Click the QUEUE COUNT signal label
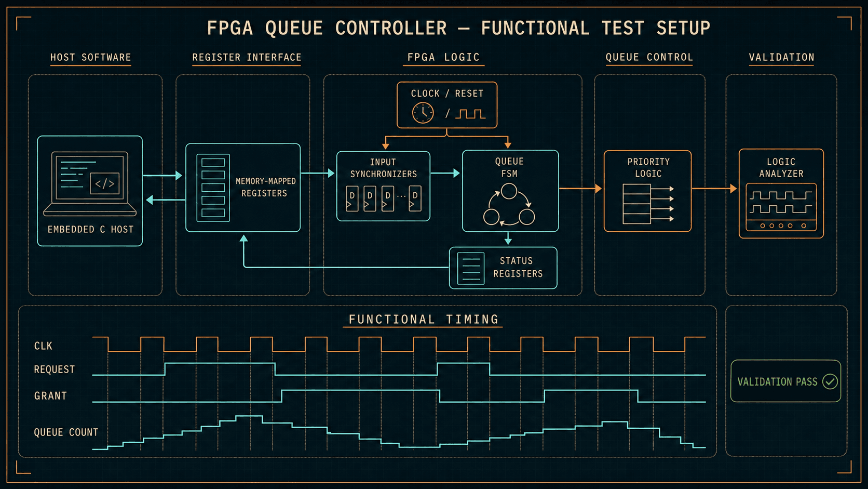Viewport: 868px width, 489px height. click(66, 432)
